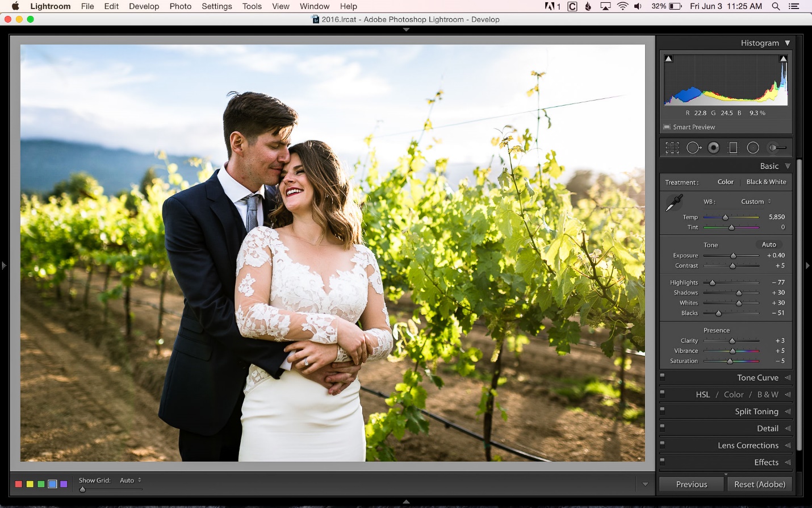Toggle Split Toning panel on/off switch
Image resolution: width=812 pixels, height=508 pixels.
[x=662, y=410]
